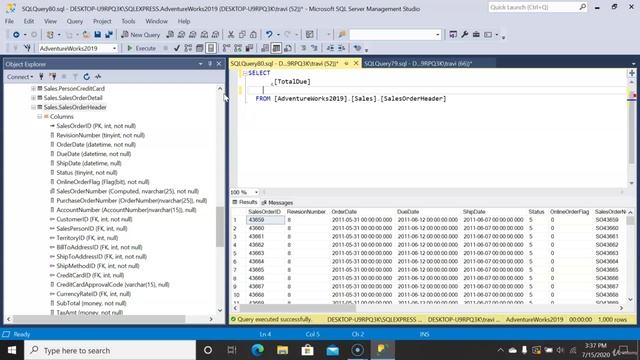Open File Explorer from taskbar
This screenshot has width=640, height=360.
(x=282, y=350)
